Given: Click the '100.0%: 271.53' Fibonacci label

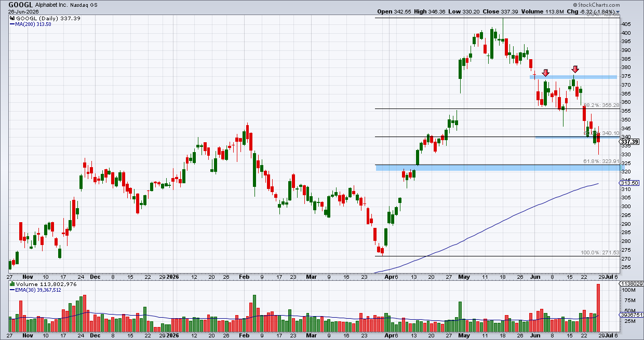Looking at the screenshot, I should click(x=600, y=252).
